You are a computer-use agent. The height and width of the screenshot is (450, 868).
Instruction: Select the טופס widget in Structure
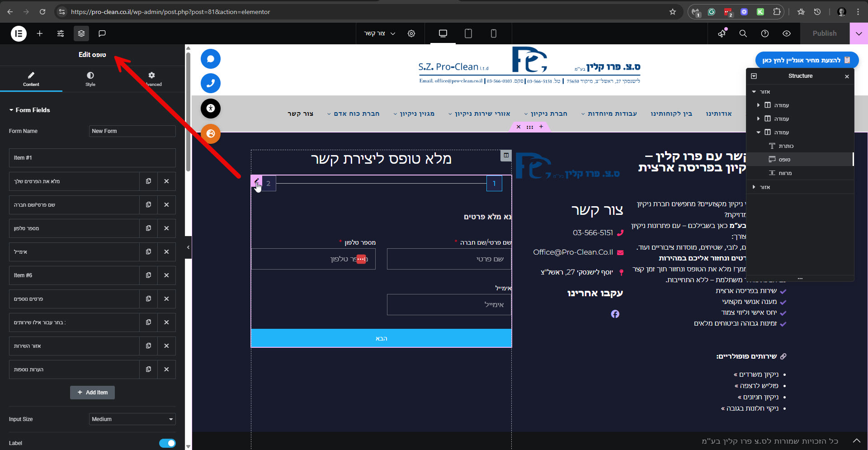(799, 159)
